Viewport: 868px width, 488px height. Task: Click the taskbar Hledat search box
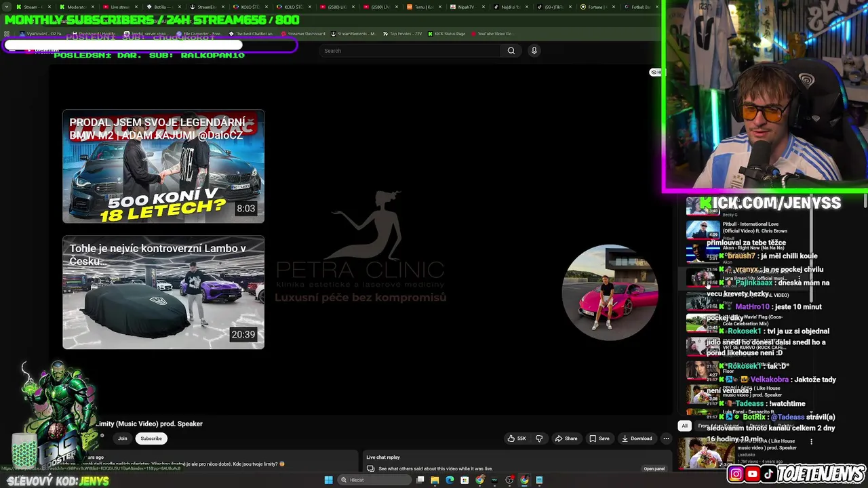coord(375,480)
